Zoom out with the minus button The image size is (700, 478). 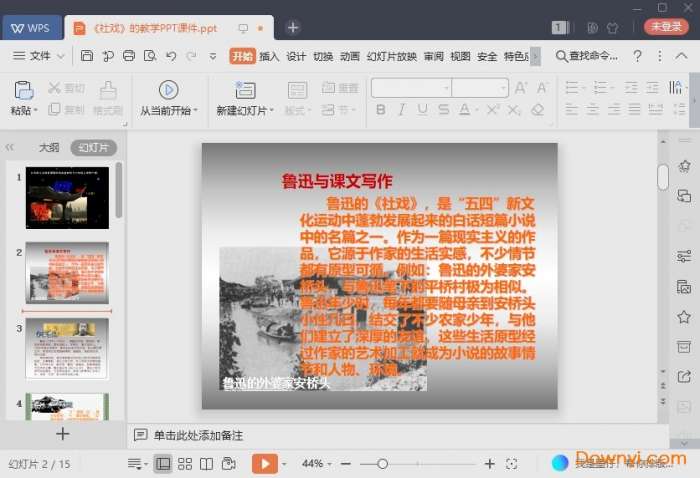[346, 464]
